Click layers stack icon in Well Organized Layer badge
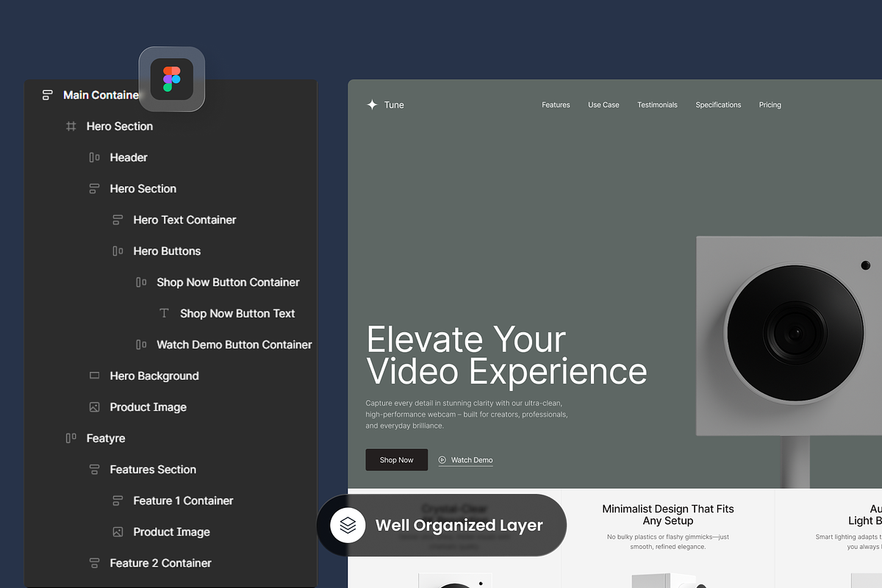882x588 pixels. (348, 525)
